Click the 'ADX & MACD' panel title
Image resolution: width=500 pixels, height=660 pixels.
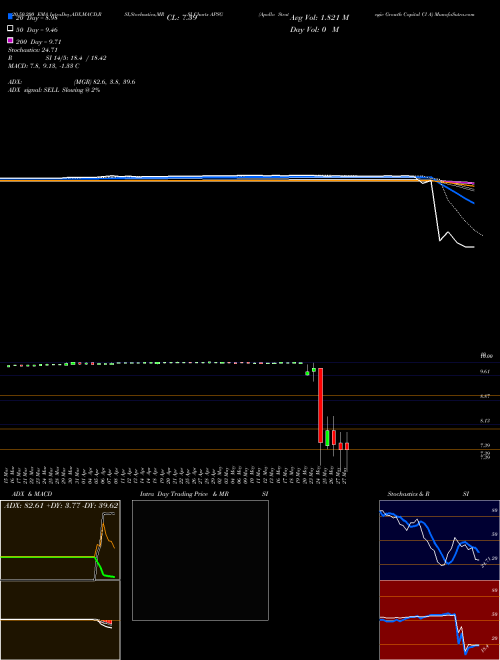tap(32, 494)
